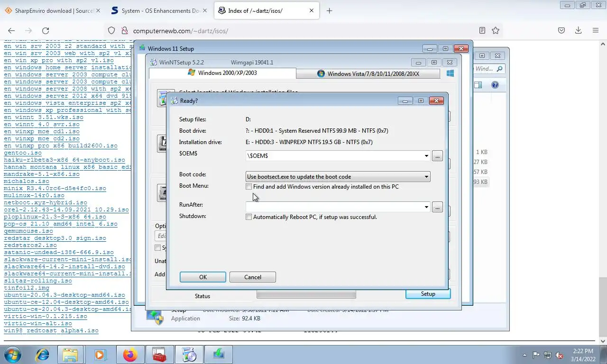This screenshot has width=607, height=364.
Task: Open a new Firefox tab with the plus button
Action: (329, 10)
